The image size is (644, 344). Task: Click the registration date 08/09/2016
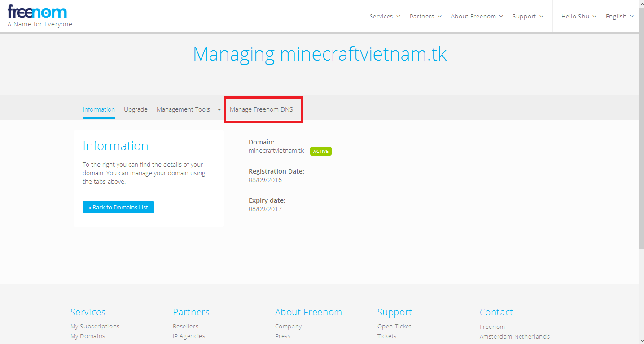click(265, 180)
